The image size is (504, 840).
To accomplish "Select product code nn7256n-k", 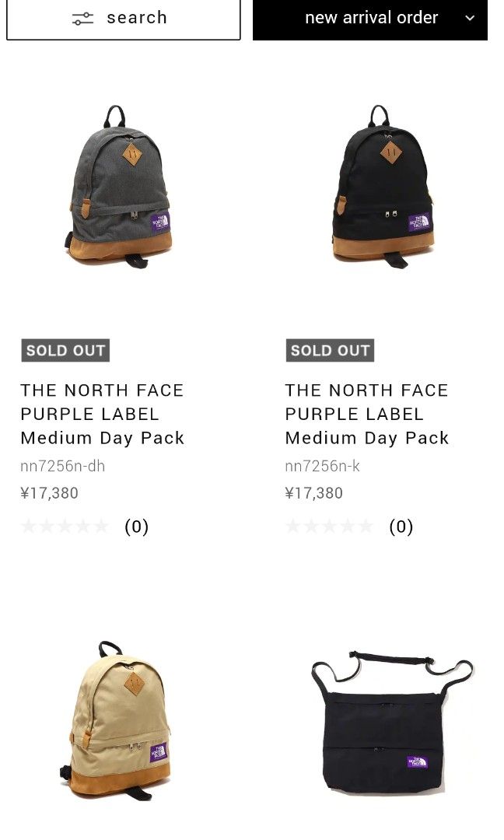I will coord(322,466).
